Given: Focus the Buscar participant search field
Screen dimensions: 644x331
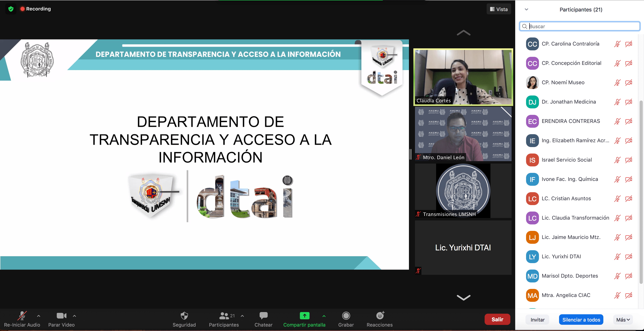Looking at the screenshot, I should pyautogui.click(x=580, y=26).
